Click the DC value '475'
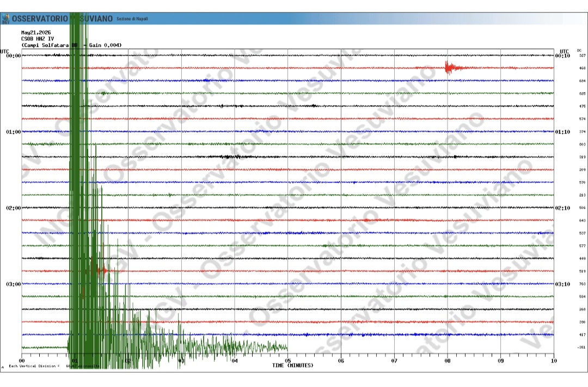Viewport: 588px width, 387px height. 582,106
